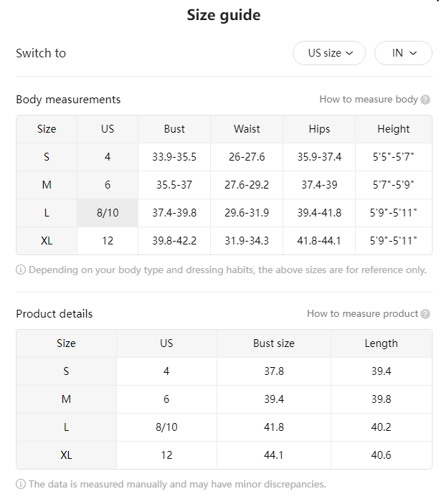
Task: Click info icon before manual measurement note
Action: [x=21, y=484]
